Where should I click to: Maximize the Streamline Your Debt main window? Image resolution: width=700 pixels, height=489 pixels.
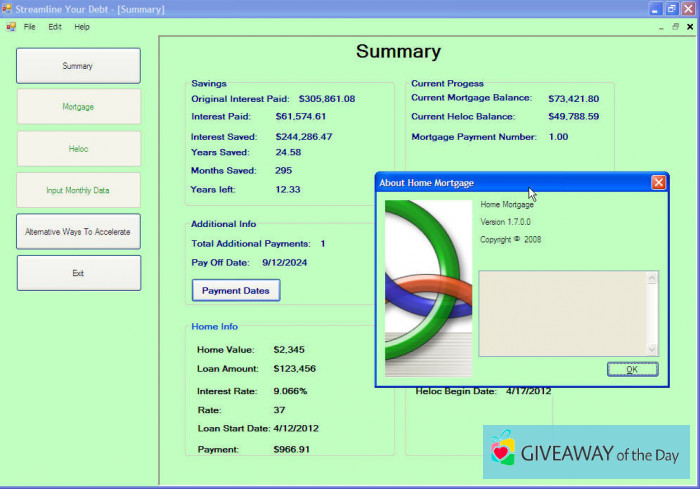[672, 9]
